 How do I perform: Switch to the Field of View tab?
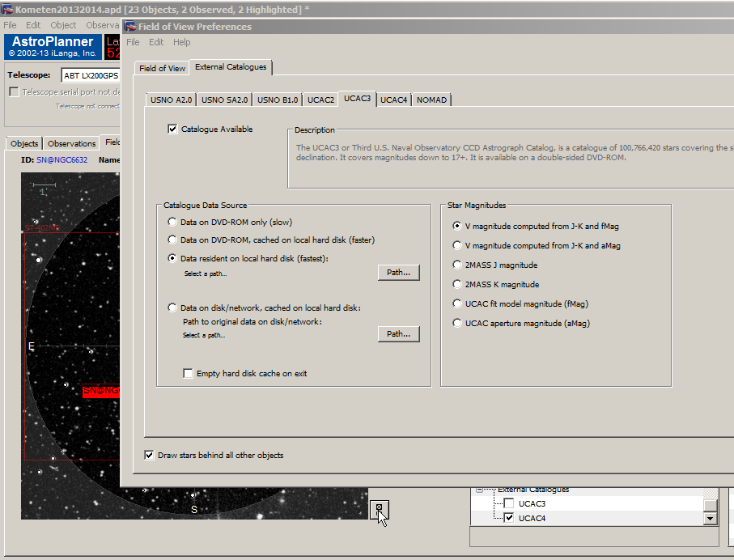162,68
